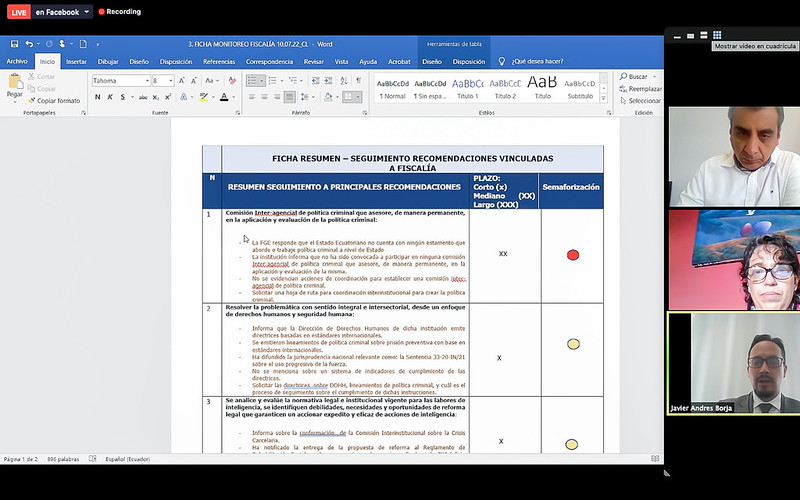Expand the styles gallery more arrow
The height and width of the screenshot is (500, 800).
(604, 98)
